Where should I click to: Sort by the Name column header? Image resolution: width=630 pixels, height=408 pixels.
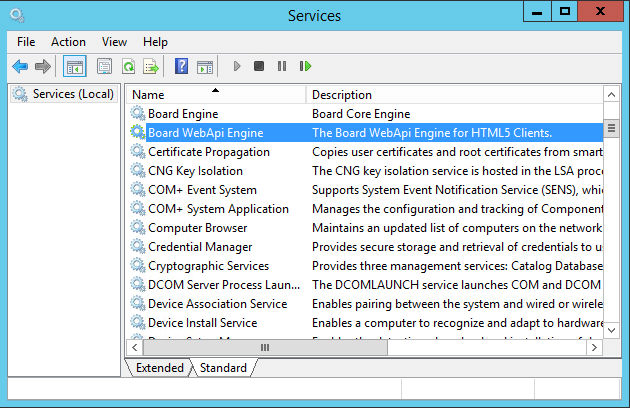point(217,95)
